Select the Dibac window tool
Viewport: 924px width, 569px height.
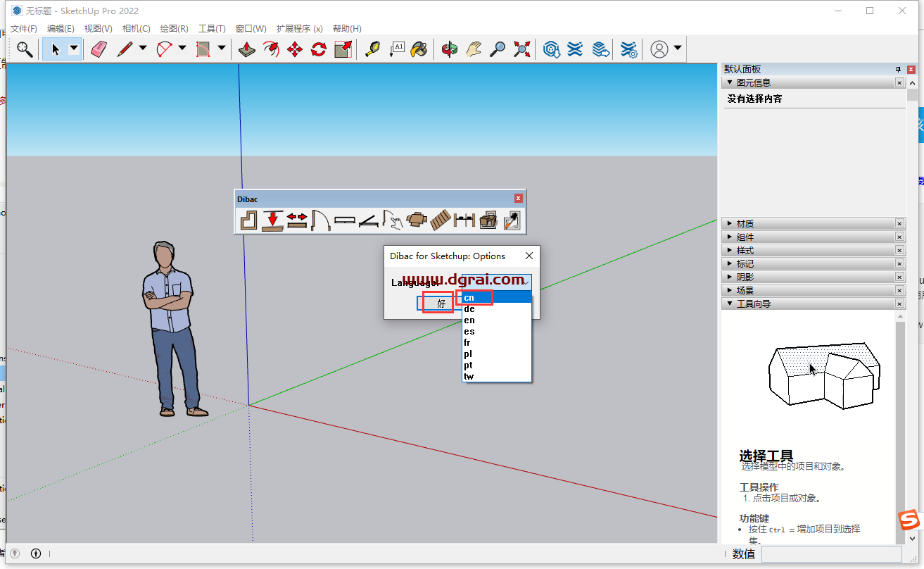click(345, 221)
